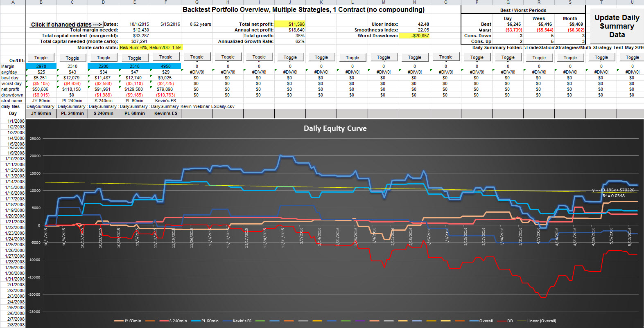The height and width of the screenshot is (328, 644).
Task: Click the JY 60min legend entry
Action: [x=128, y=321]
